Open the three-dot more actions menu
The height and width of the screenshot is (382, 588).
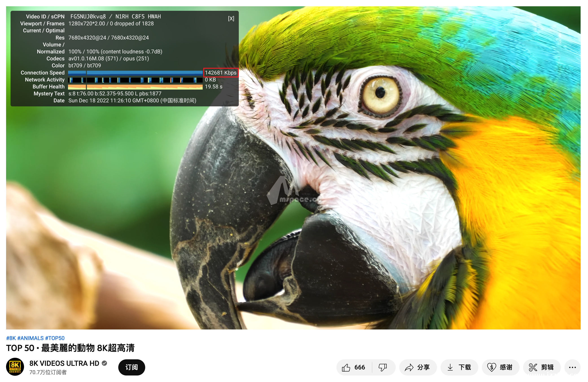point(573,367)
